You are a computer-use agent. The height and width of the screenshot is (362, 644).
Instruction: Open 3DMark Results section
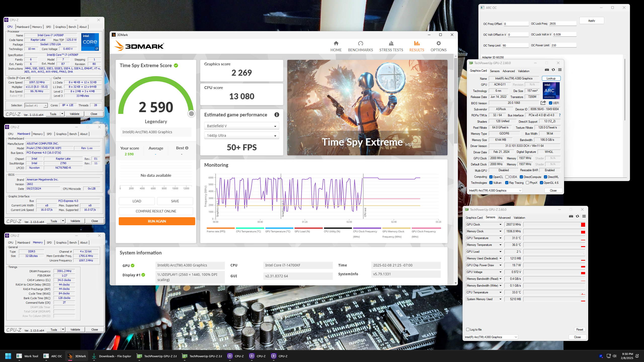(x=417, y=47)
